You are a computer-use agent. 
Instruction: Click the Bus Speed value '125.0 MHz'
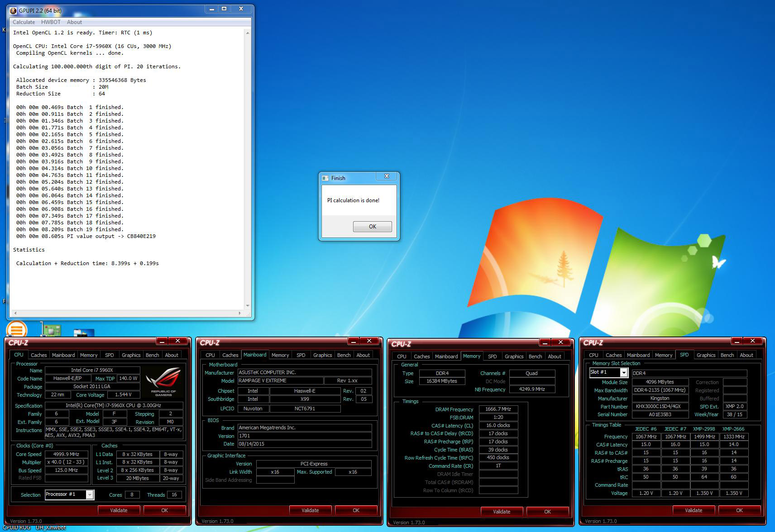pyautogui.click(x=67, y=470)
